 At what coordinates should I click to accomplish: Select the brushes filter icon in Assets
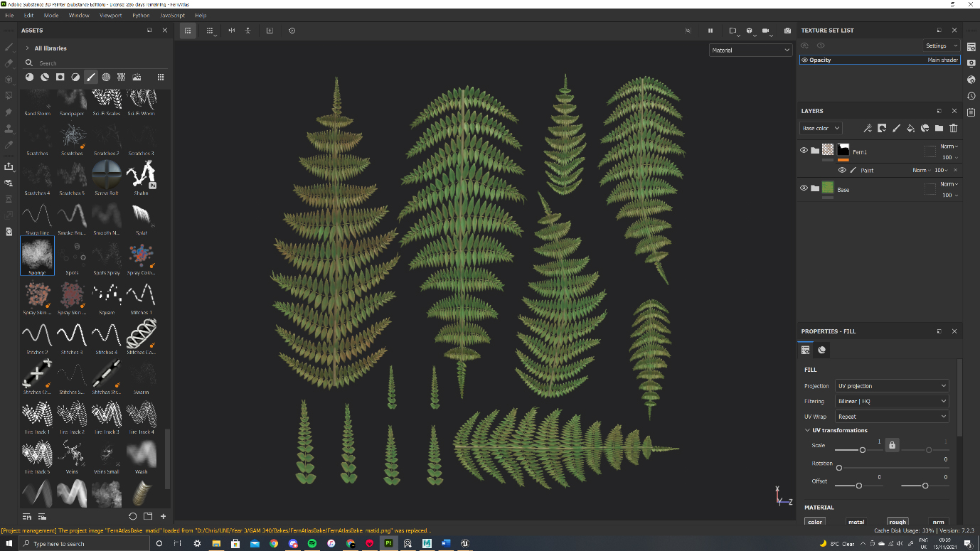(91, 77)
